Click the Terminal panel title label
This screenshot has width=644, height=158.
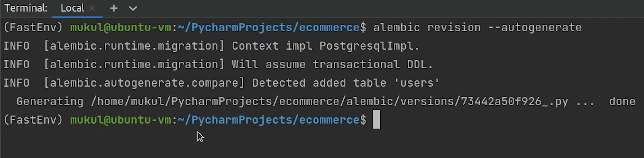point(26,8)
